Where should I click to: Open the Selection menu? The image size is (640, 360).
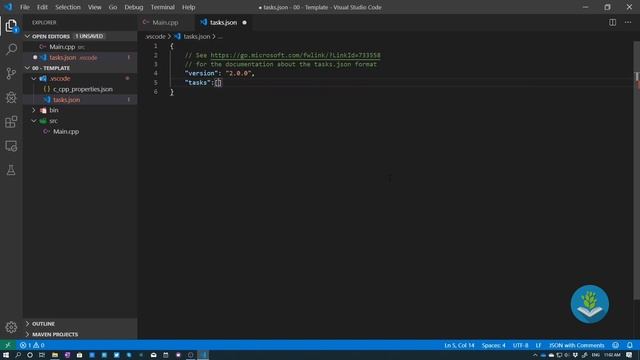pyautogui.click(x=68, y=7)
